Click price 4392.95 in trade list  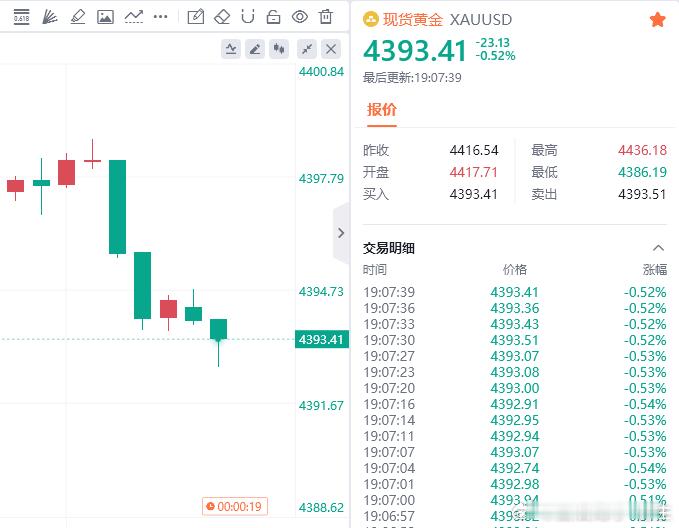514,421
